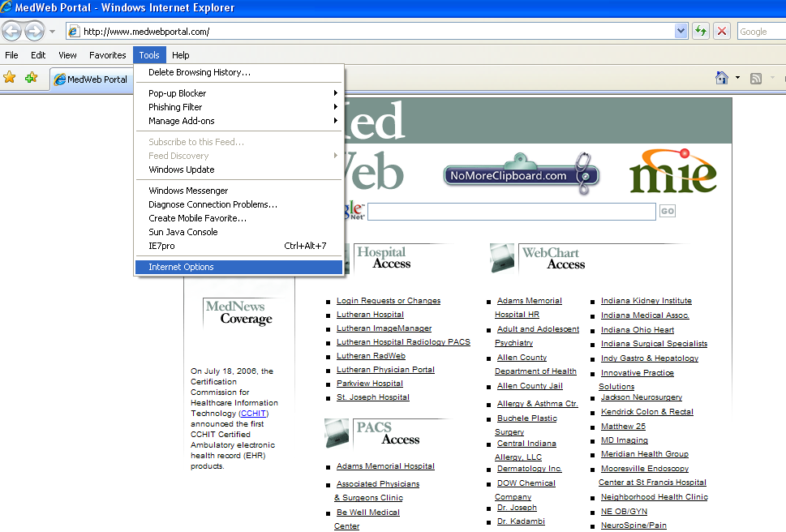Open the Lutheran Hospital link
786x532 pixels.
click(370, 315)
